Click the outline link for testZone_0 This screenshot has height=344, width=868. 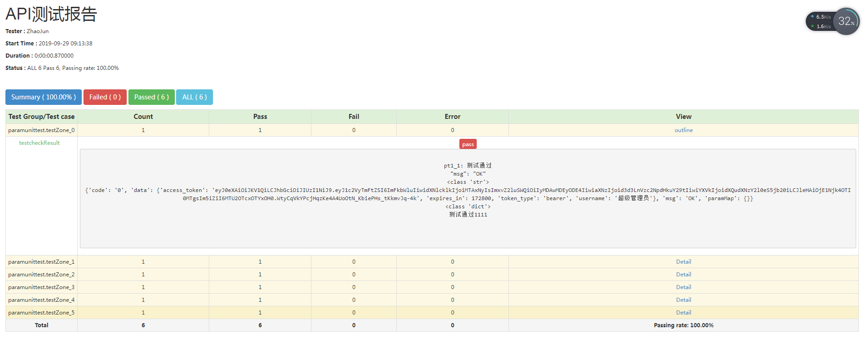683,130
